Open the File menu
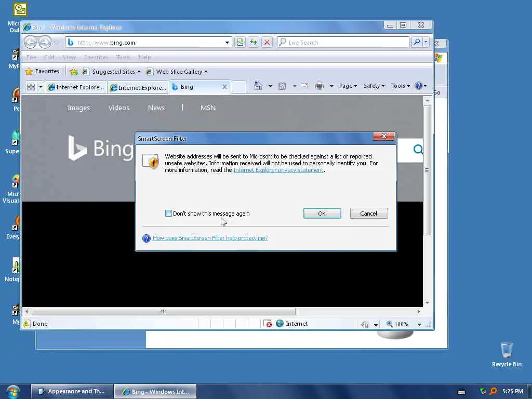Image resolution: width=532 pixels, height=399 pixels. click(31, 57)
